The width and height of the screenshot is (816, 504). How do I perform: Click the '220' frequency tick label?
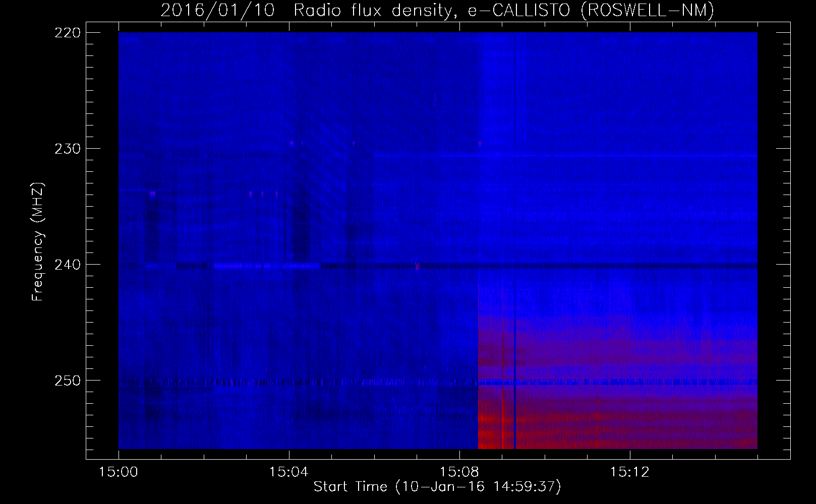pyautogui.click(x=67, y=33)
